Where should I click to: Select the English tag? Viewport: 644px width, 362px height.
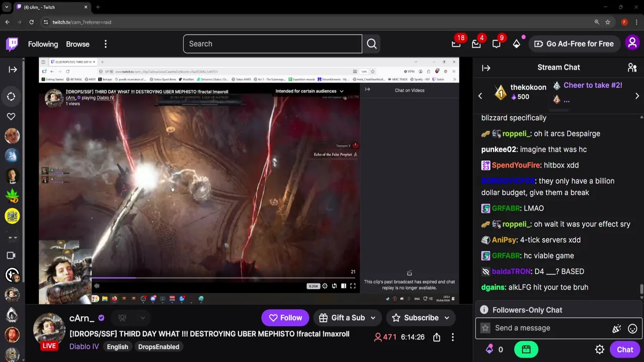(x=117, y=347)
